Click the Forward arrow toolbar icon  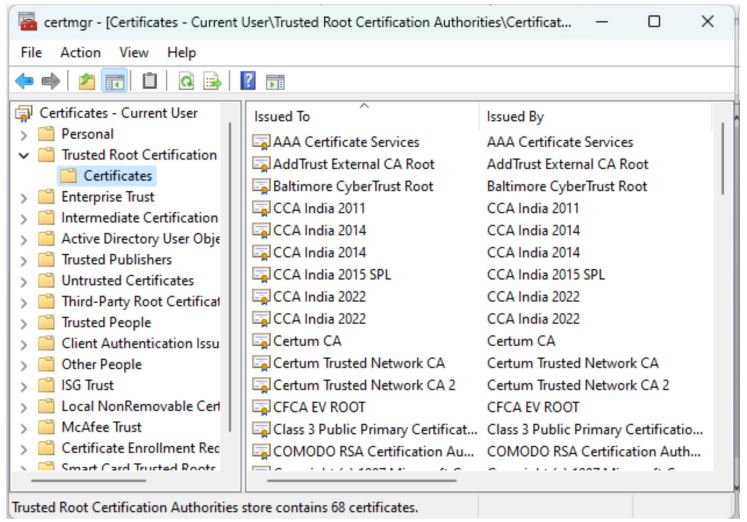50,81
